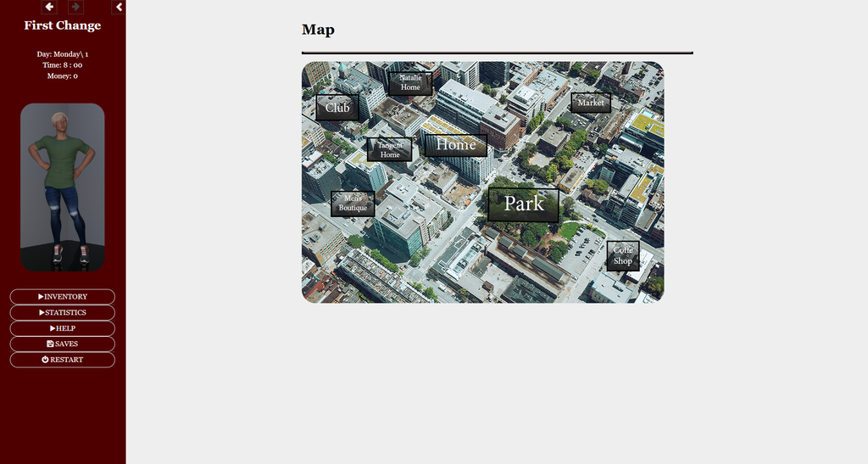Image resolution: width=868 pixels, height=464 pixels.
Task: Go back using the left arrow icon
Action: click(49, 7)
